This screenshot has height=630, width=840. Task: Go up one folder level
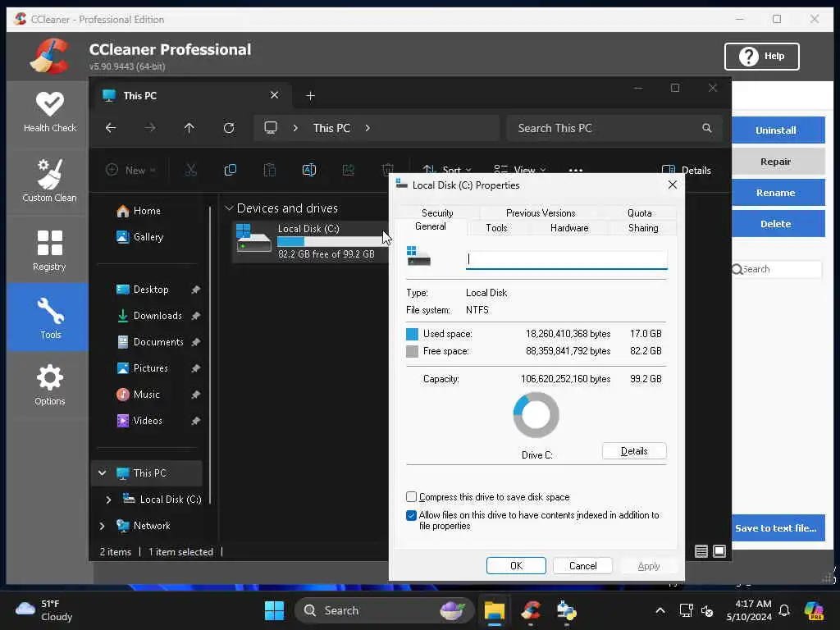point(189,128)
